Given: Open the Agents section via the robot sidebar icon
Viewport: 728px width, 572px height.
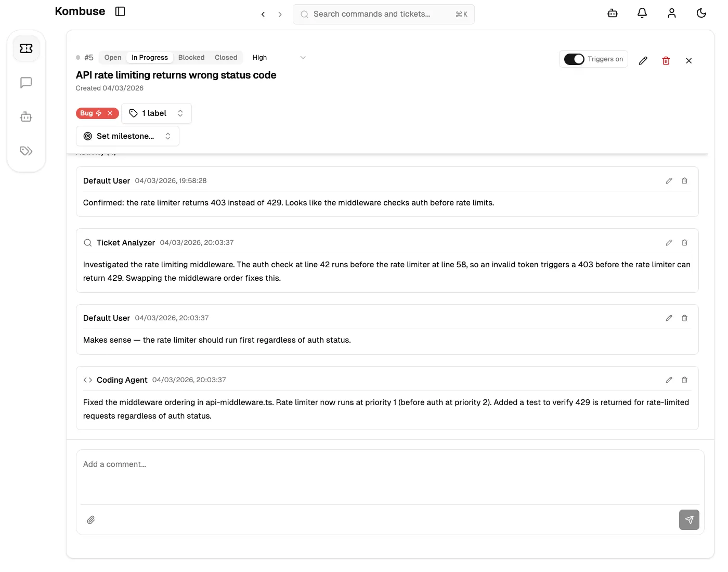Looking at the screenshot, I should point(26,116).
